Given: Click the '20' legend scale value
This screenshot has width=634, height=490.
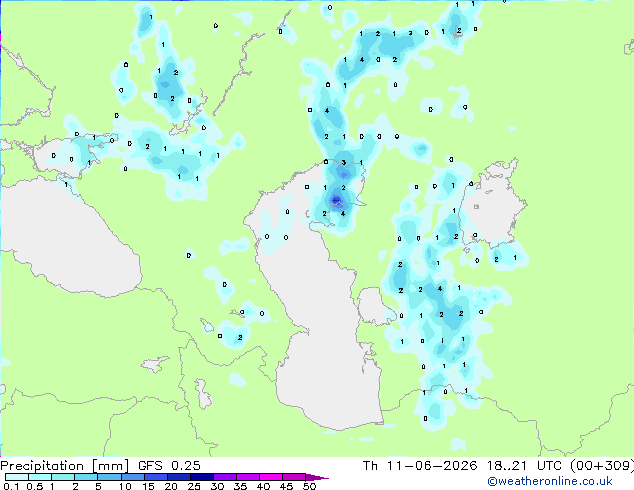Looking at the screenshot, I should coord(171,486).
